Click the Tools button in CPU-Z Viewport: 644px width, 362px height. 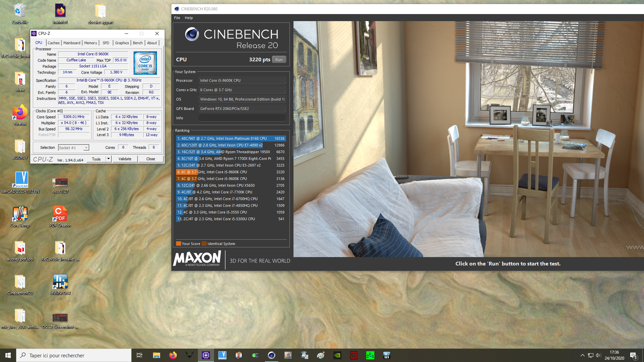pyautogui.click(x=96, y=159)
